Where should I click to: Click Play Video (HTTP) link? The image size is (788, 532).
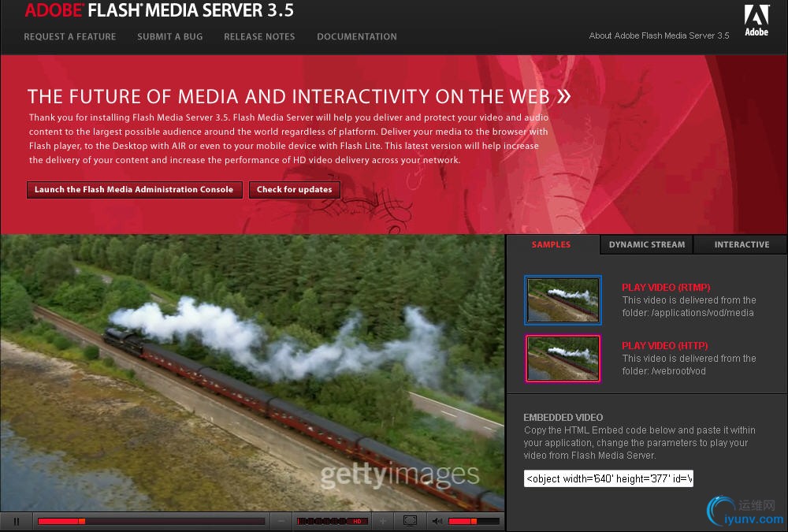[x=665, y=346]
